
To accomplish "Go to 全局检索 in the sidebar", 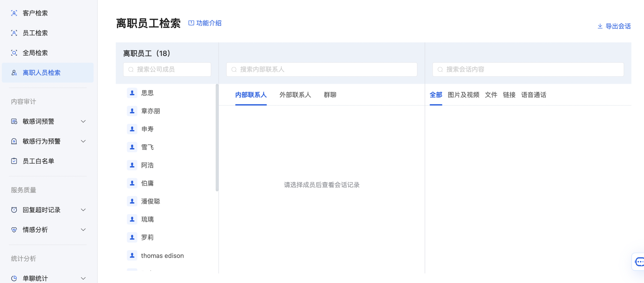I will click(48, 53).
